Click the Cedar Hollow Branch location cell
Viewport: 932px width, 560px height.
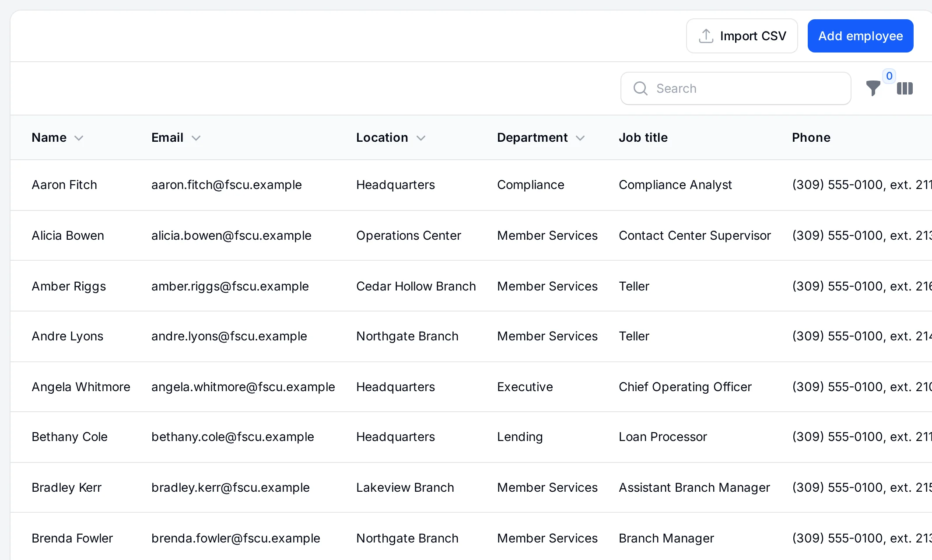[416, 286]
